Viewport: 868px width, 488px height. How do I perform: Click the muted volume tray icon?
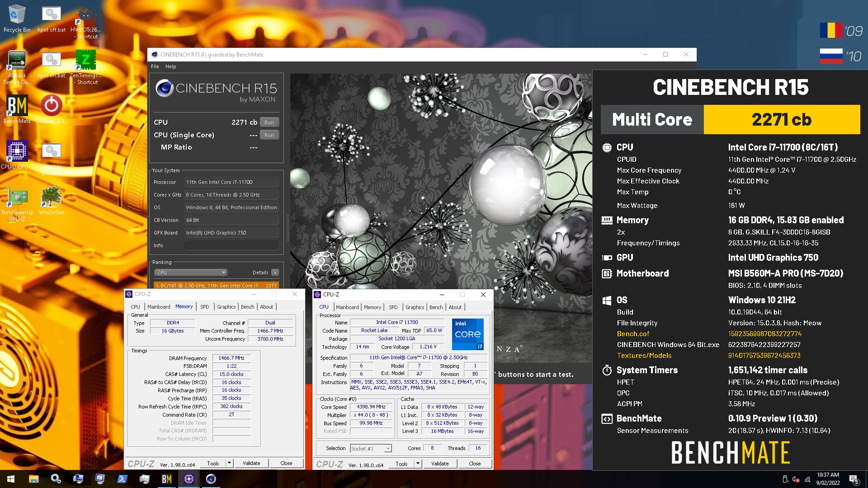796,479
